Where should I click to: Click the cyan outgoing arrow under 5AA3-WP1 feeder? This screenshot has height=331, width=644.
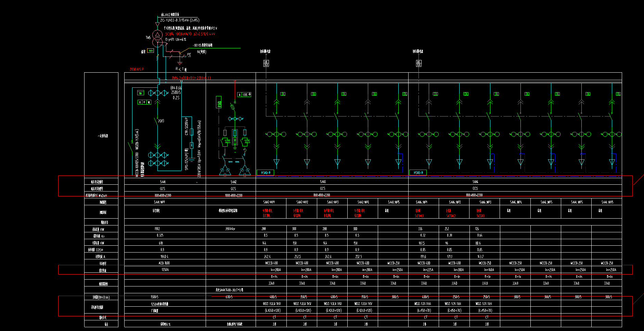click(276, 162)
